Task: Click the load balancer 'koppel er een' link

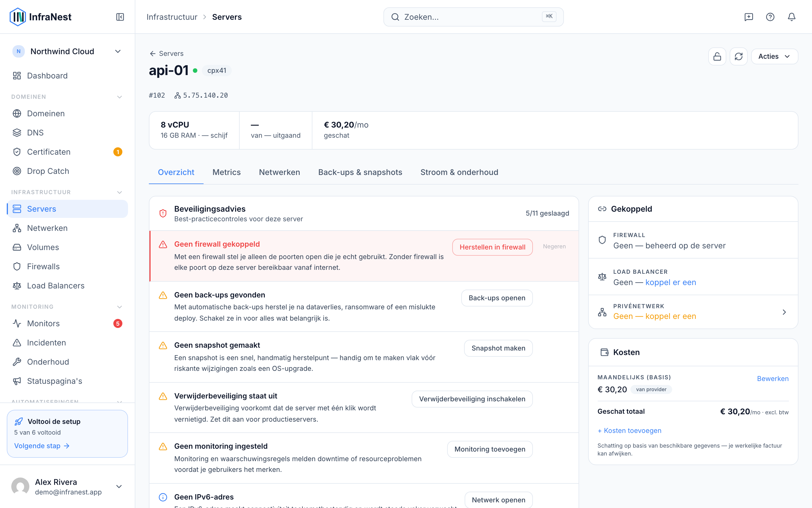Action: point(671,282)
